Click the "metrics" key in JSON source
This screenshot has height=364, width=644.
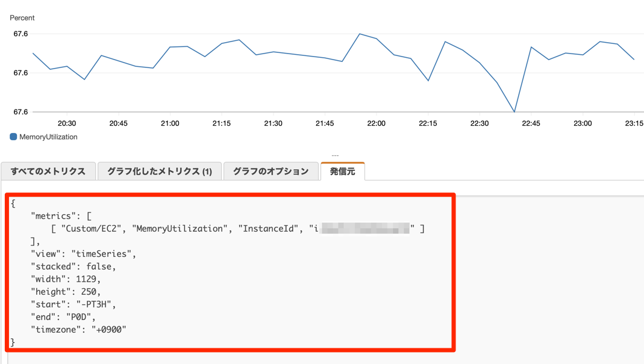tap(53, 216)
